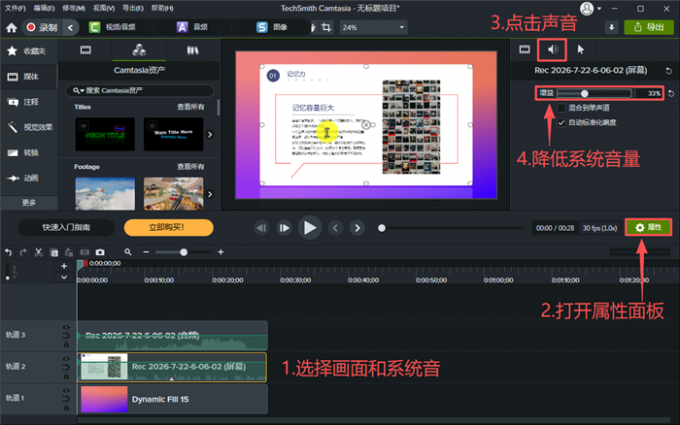Viewport: 680px width, 425px height.
Task: Open the 文件(F) menu
Action: (x=15, y=8)
